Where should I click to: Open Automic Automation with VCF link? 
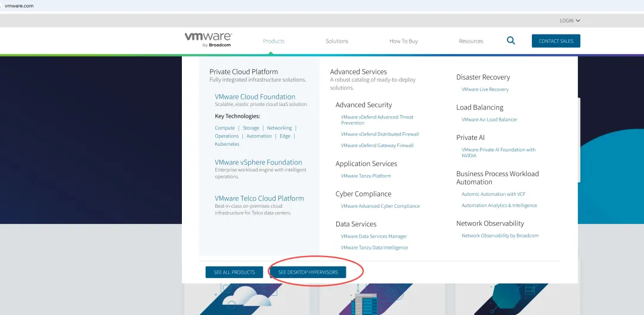click(x=493, y=194)
